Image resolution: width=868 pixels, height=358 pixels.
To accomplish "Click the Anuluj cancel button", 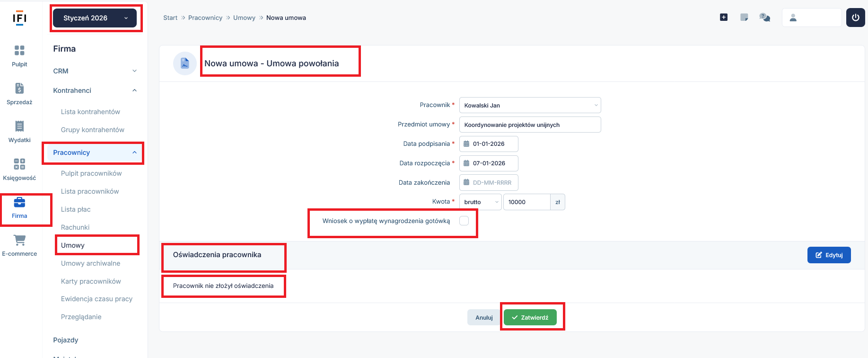I will [484, 317].
